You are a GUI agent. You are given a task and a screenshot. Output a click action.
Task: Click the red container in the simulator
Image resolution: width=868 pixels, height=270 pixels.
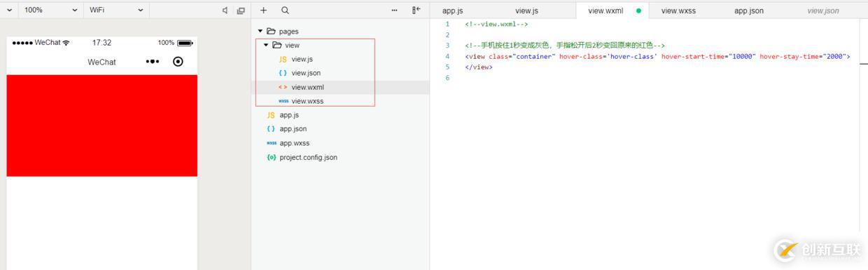click(102, 126)
